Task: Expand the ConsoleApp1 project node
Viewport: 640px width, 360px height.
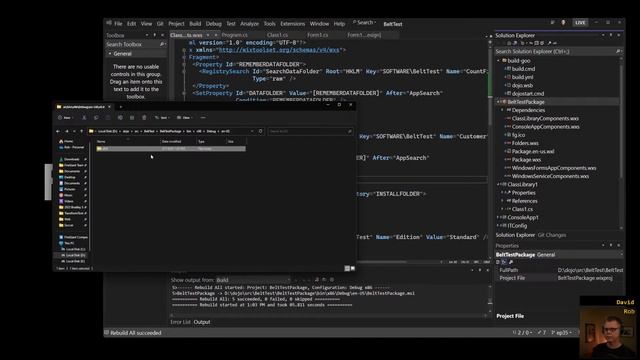Action: click(498, 218)
